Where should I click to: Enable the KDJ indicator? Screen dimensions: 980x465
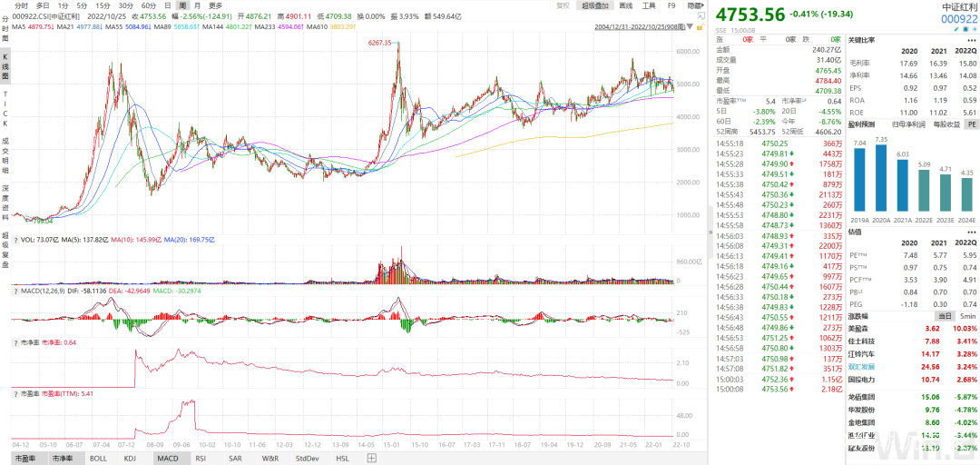pos(130,458)
